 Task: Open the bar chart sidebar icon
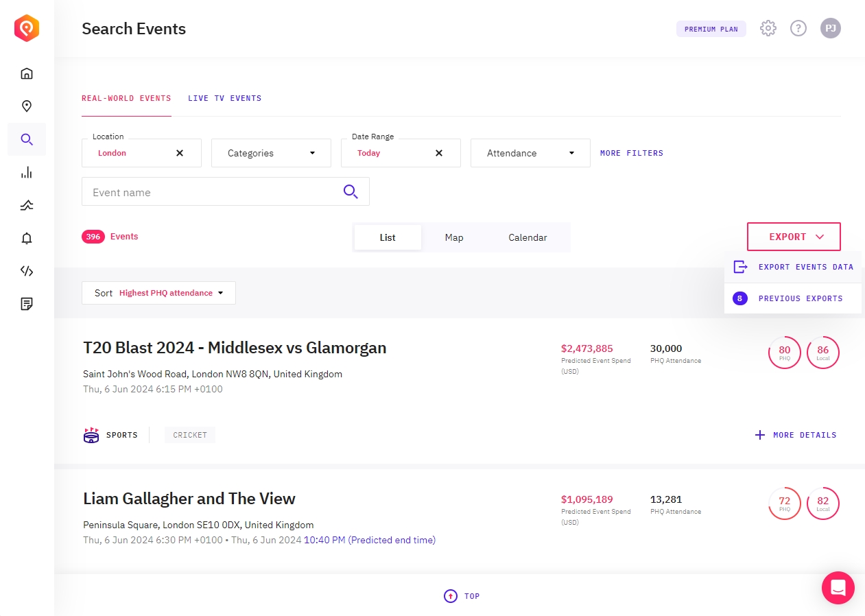point(27,172)
